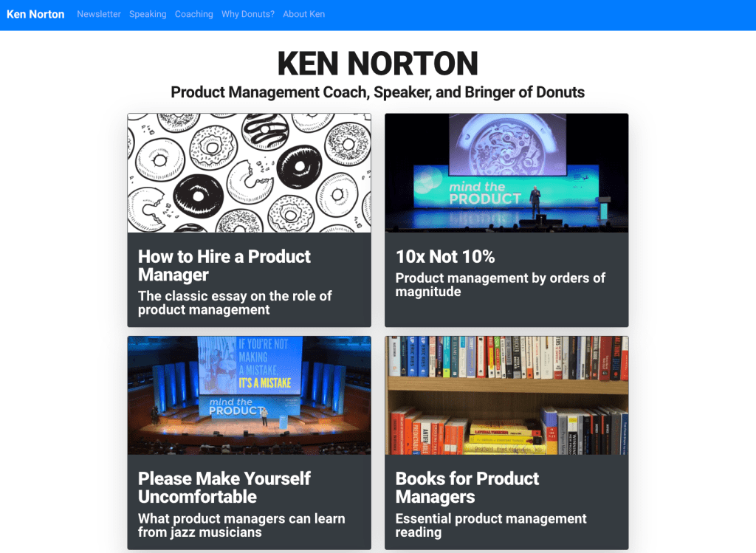Go to the Speaking page
756x553 pixels.
click(x=148, y=15)
